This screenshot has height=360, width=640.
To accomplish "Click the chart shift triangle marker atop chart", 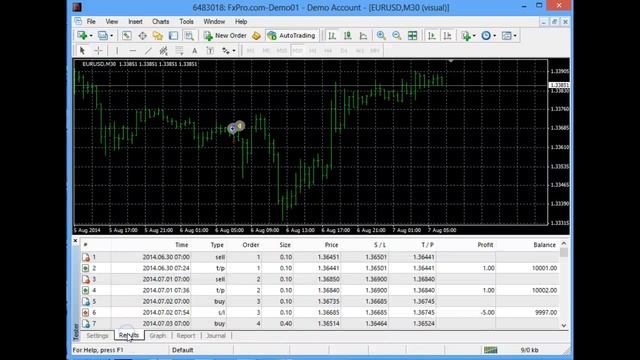I will click(451, 61).
